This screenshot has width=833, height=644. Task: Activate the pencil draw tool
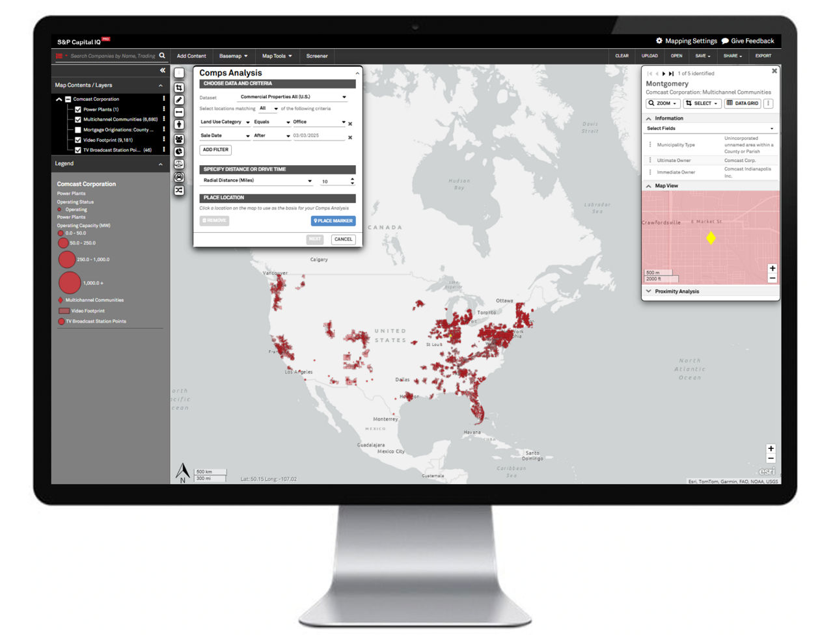179,100
